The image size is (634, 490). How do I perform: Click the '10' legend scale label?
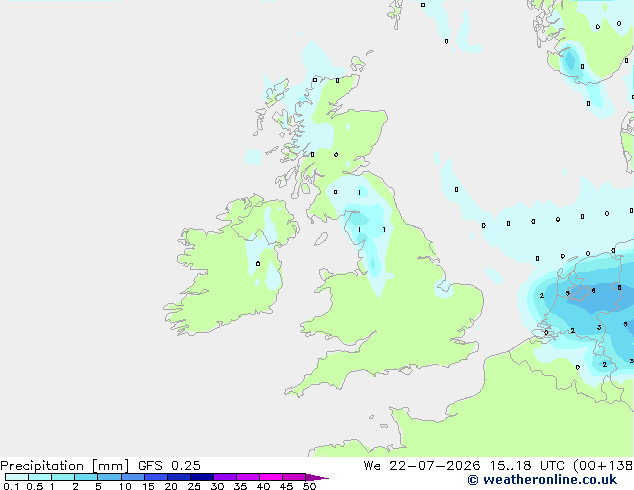click(x=125, y=486)
